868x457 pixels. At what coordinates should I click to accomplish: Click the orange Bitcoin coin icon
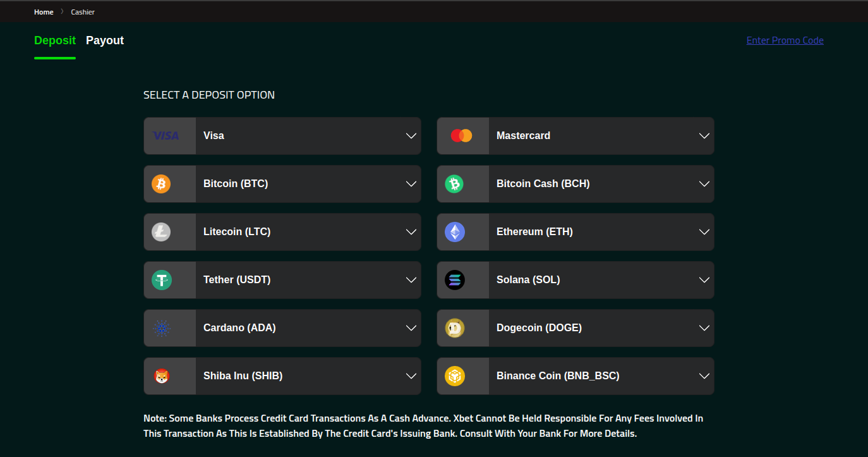pos(161,184)
